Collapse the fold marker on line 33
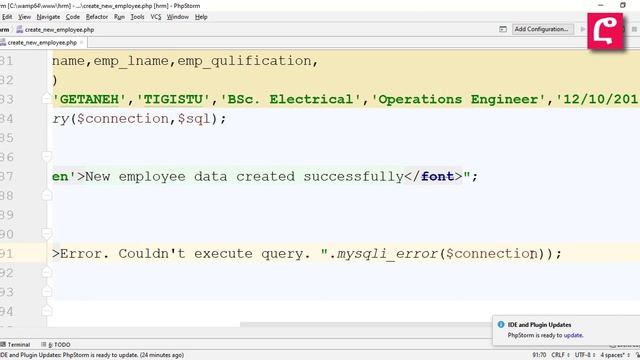 pyautogui.click(x=47, y=98)
